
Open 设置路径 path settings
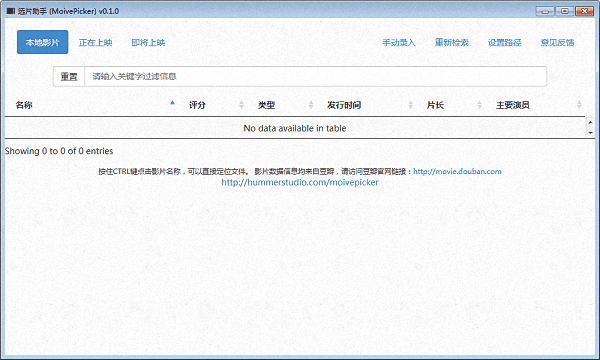[504, 42]
